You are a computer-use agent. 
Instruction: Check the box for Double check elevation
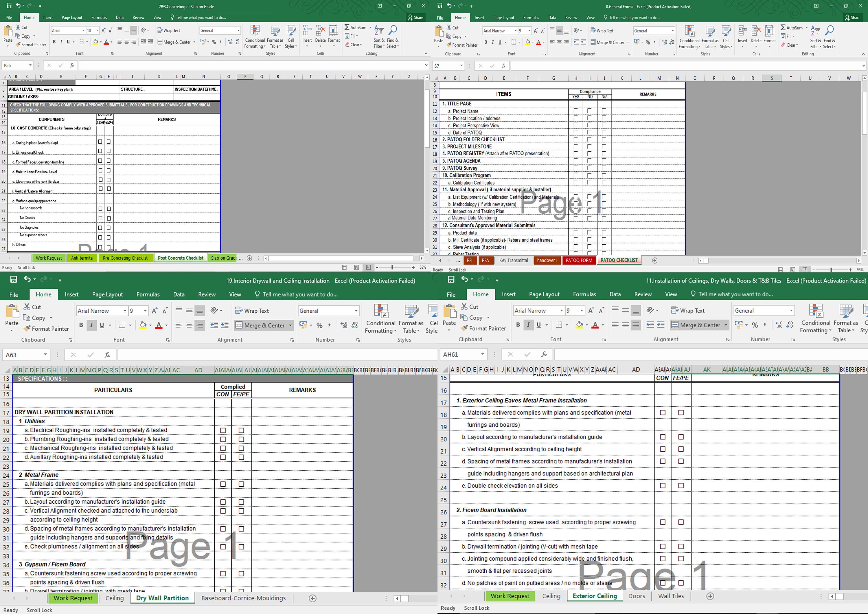point(662,485)
